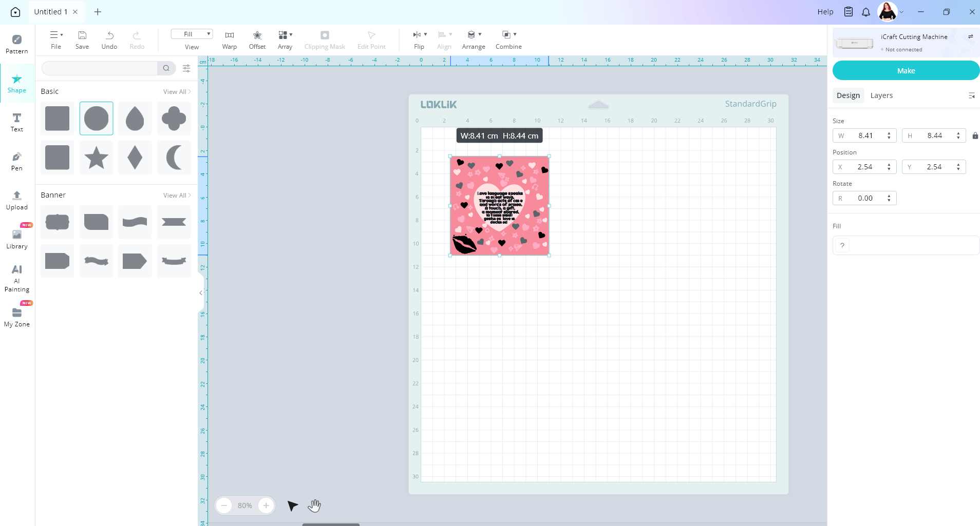The height and width of the screenshot is (526, 980).
Task: Click View All for Banner shapes
Action: [177, 196]
